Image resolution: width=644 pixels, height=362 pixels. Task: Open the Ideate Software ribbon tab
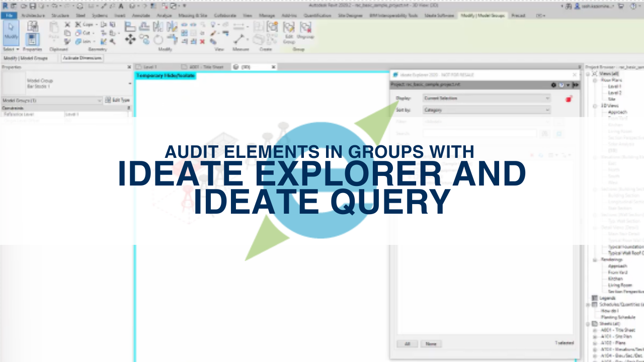click(x=439, y=16)
